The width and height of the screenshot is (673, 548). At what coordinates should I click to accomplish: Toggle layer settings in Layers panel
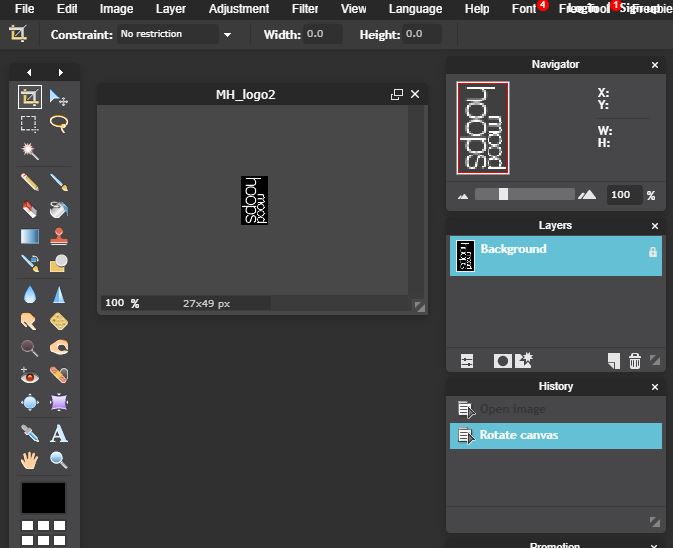pos(466,361)
